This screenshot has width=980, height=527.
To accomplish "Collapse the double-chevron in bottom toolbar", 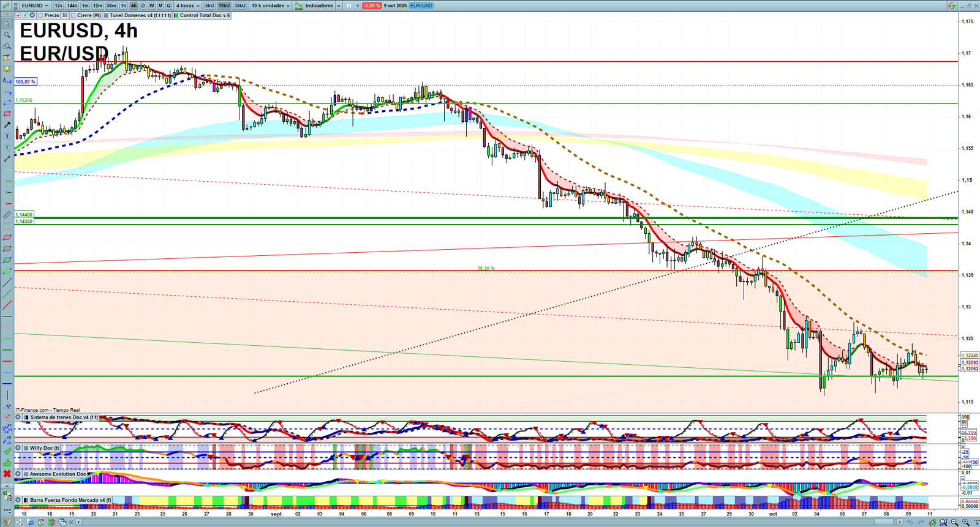I will (71, 522).
